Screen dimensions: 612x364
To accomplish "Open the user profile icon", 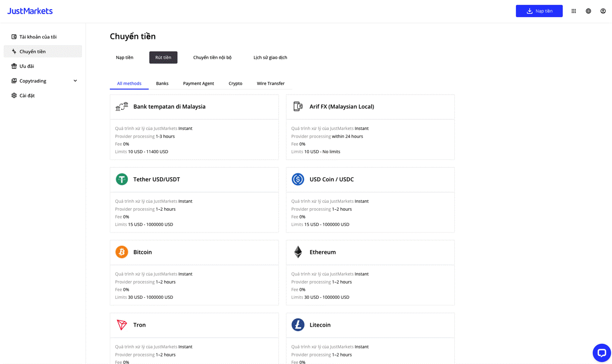I will pos(603,11).
